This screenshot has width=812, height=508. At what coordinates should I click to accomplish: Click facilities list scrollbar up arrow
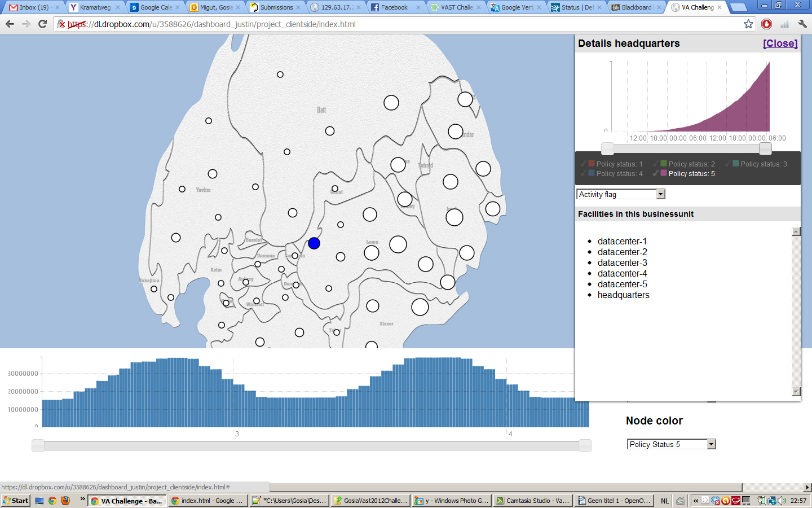point(796,231)
